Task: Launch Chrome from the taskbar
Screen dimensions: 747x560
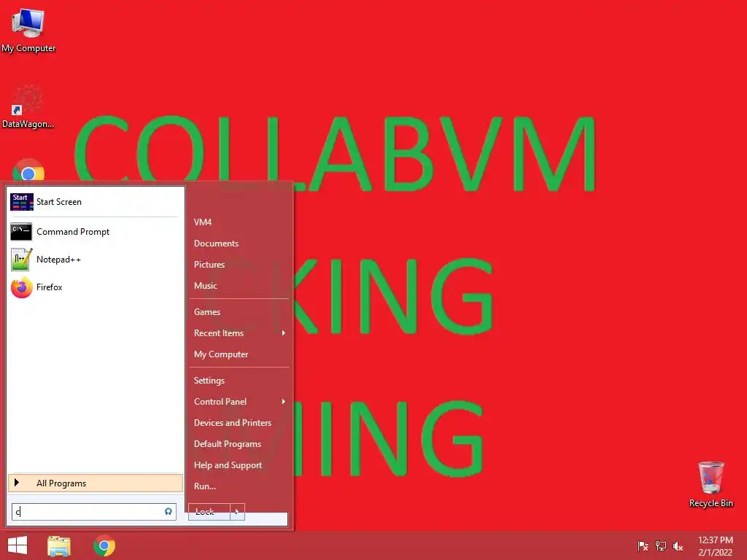Action: [104, 545]
